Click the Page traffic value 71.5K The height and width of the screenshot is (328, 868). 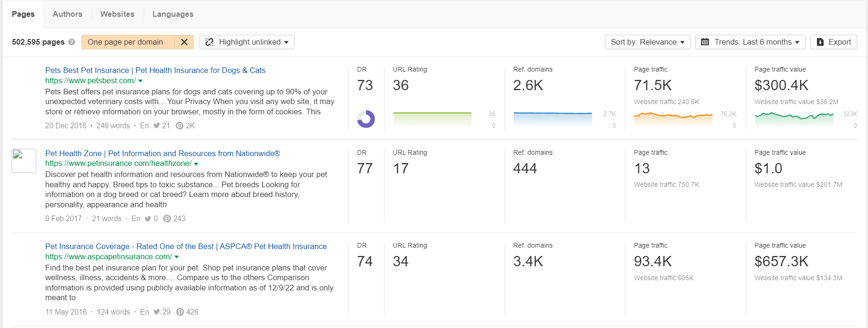pos(653,85)
